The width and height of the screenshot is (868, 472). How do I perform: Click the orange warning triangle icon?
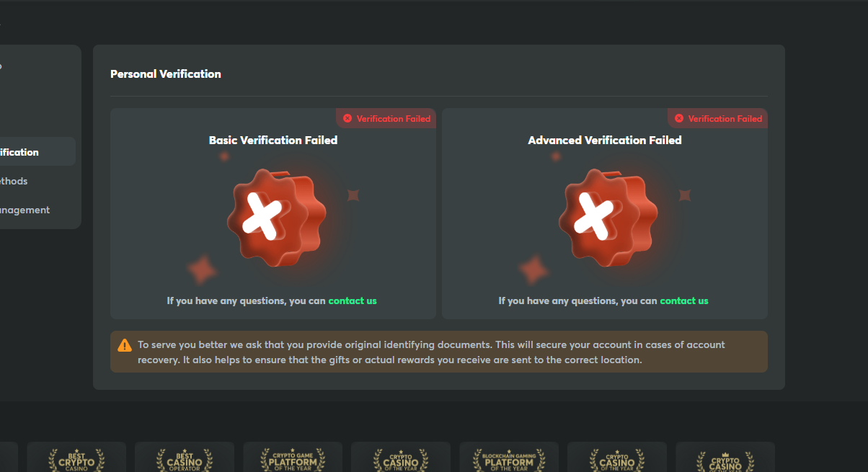[x=125, y=345]
